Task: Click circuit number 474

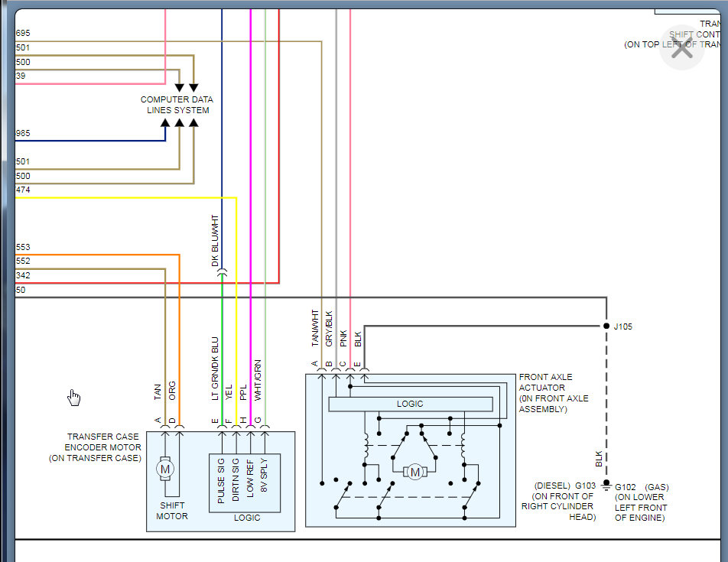Action: [x=23, y=190]
